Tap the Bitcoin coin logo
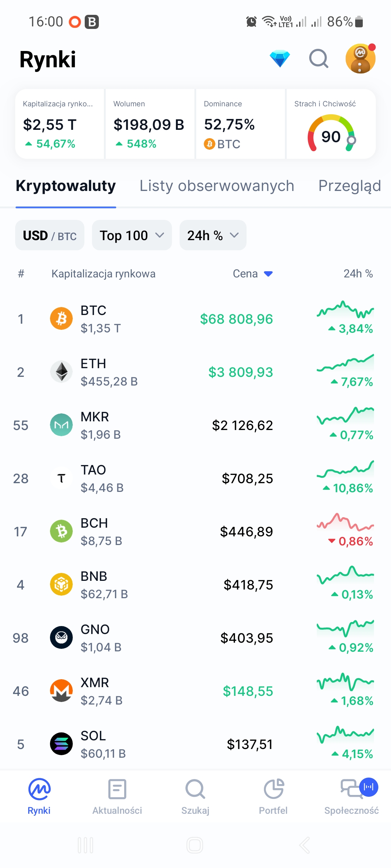 (x=61, y=319)
